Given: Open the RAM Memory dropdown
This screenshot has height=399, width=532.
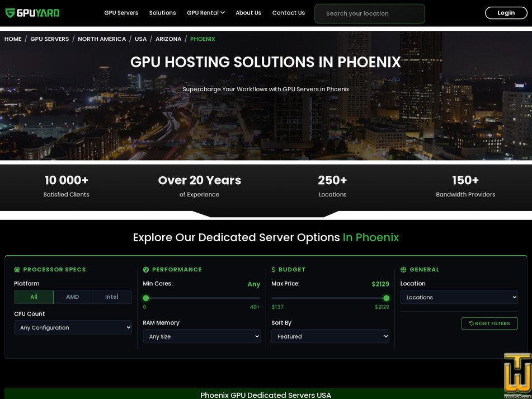Looking at the screenshot, I should pos(201,336).
